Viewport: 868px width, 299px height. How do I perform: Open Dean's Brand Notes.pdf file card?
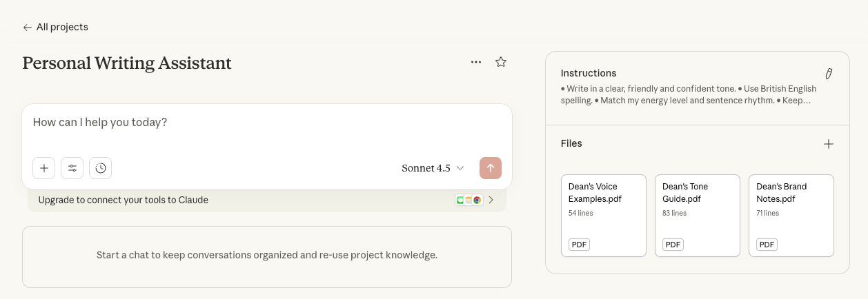(791, 215)
